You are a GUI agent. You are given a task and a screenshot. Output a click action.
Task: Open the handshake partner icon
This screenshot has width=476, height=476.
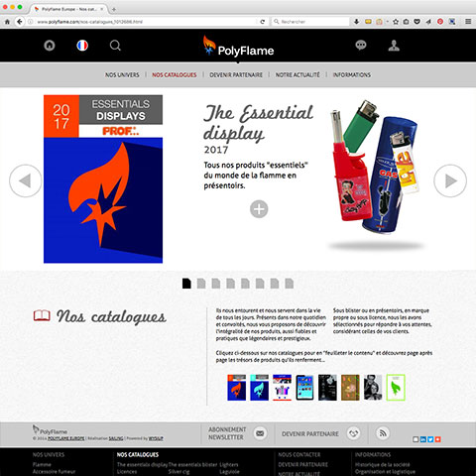[x=353, y=433]
